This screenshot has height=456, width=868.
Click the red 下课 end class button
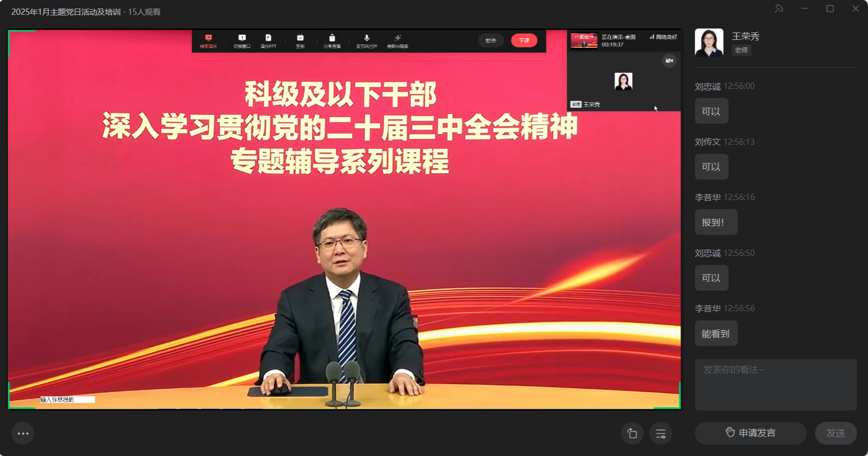point(524,40)
